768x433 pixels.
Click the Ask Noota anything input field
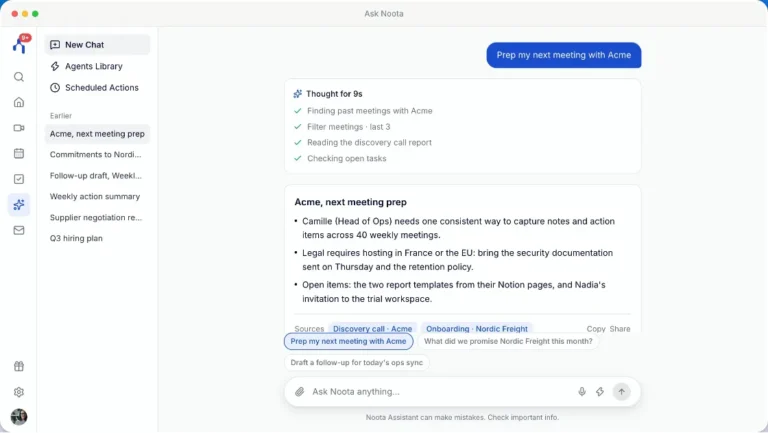[441, 391]
